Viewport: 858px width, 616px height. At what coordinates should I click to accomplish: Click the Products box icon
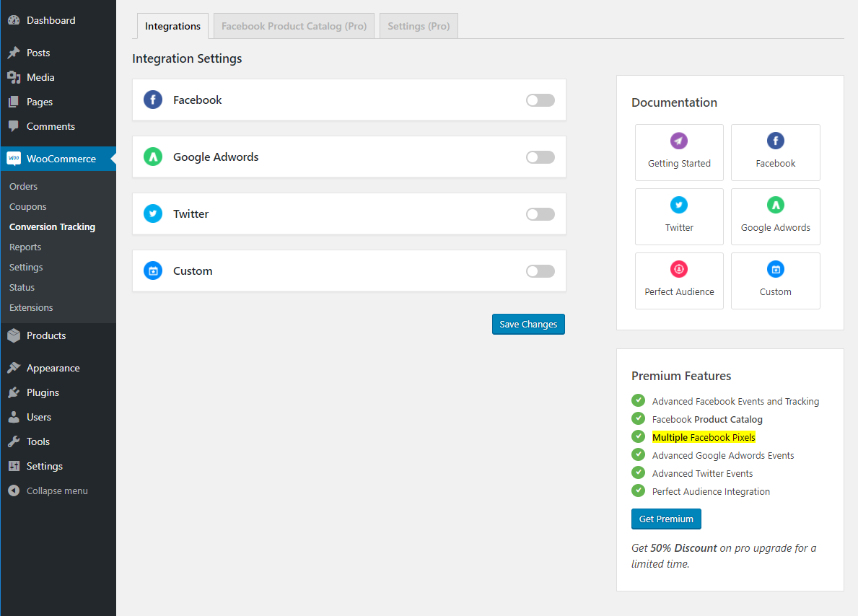[14, 335]
